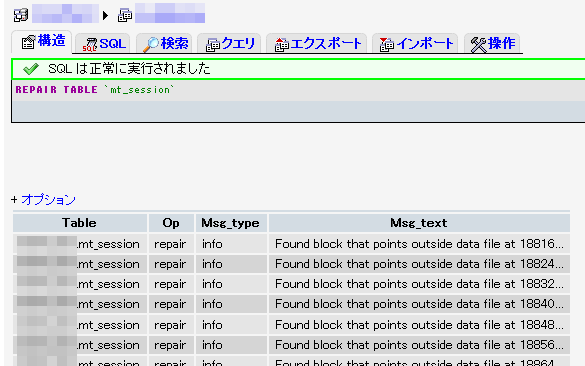Click the エクスポート export icon

pyautogui.click(x=282, y=44)
